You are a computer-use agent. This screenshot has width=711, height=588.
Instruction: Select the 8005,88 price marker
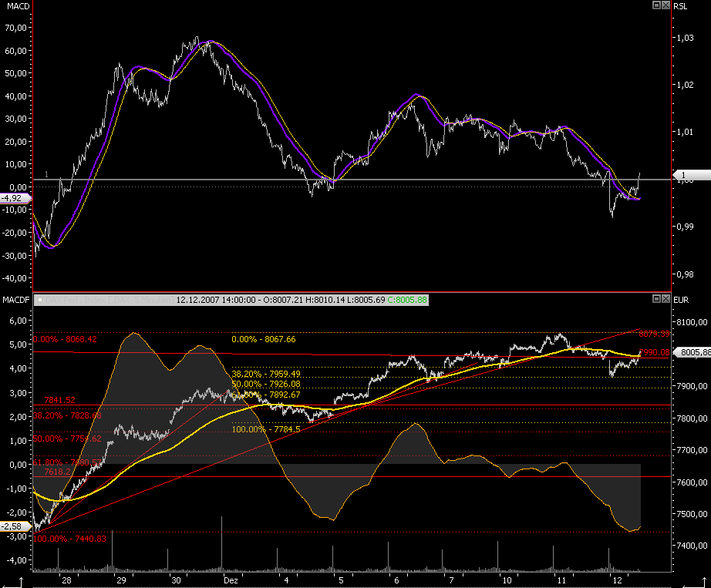[x=692, y=352]
